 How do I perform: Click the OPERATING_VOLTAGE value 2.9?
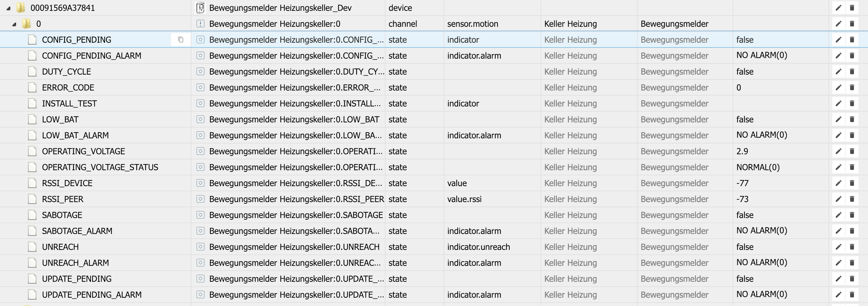pos(742,151)
